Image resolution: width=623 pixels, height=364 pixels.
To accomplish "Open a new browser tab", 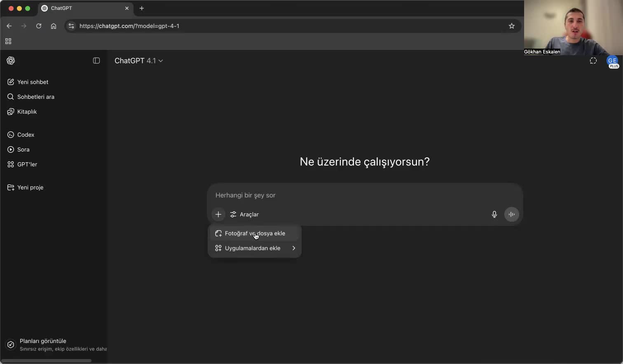I will 142,8.
